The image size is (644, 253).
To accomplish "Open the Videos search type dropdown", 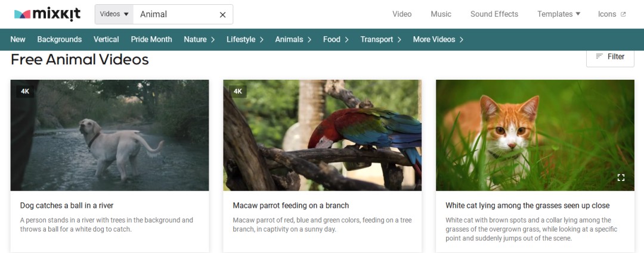I will [114, 14].
